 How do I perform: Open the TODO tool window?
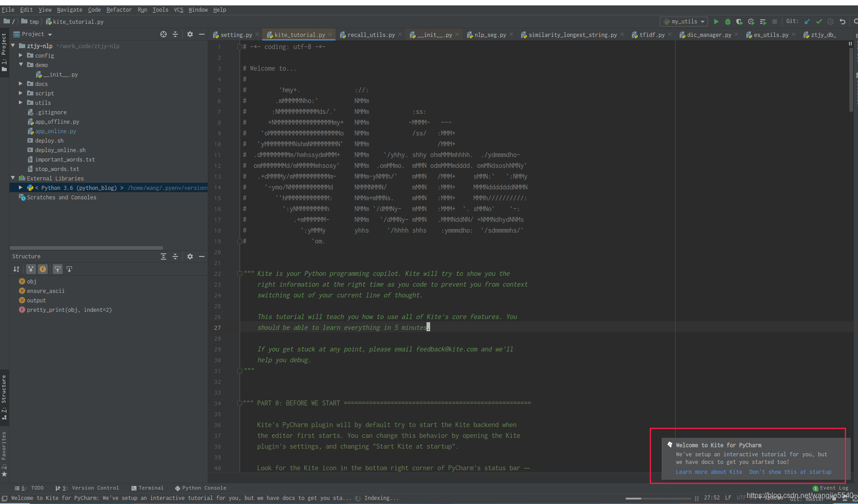click(x=29, y=488)
